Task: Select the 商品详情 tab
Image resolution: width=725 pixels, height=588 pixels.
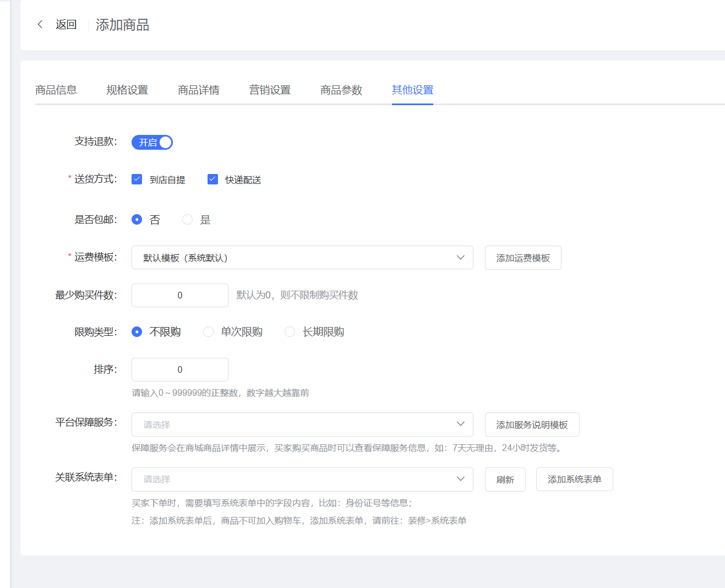Action: 199,90
